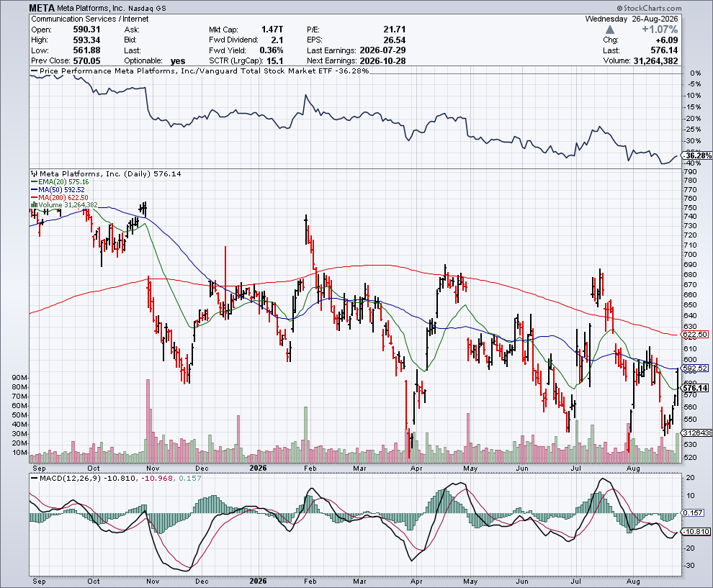Click the Mkt Cap value 1.47T

click(x=272, y=30)
